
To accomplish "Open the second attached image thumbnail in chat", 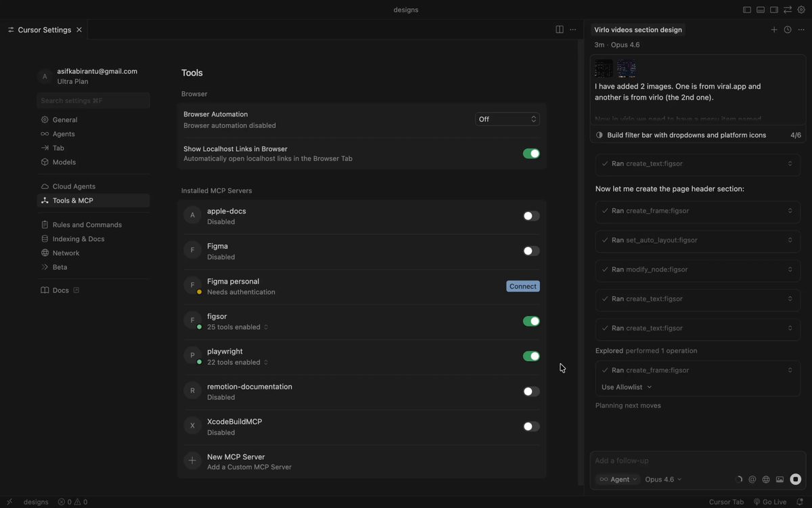I will pyautogui.click(x=627, y=68).
